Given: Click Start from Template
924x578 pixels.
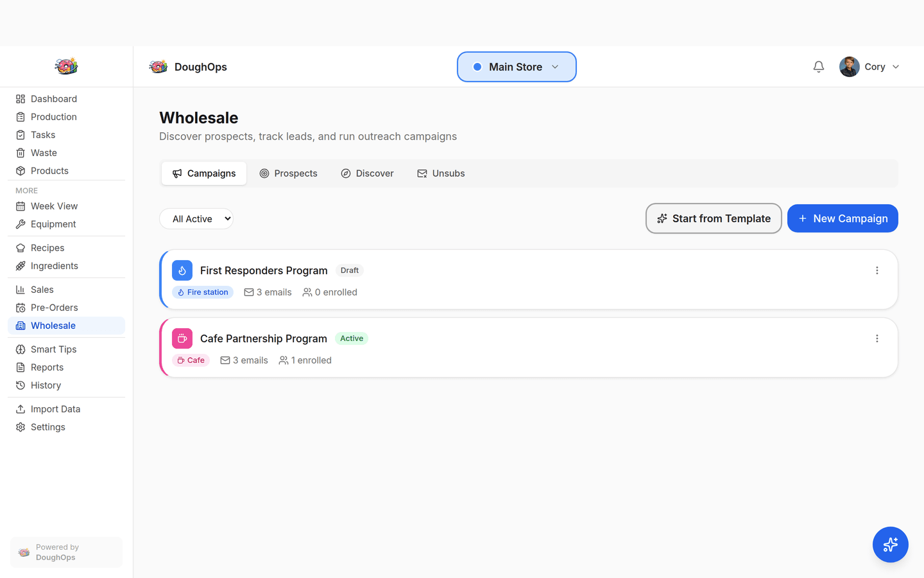Looking at the screenshot, I should 713,218.
